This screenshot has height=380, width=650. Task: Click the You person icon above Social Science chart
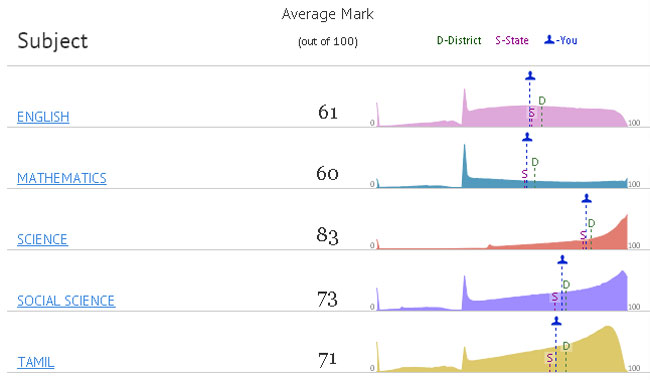[x=562, y=260]
